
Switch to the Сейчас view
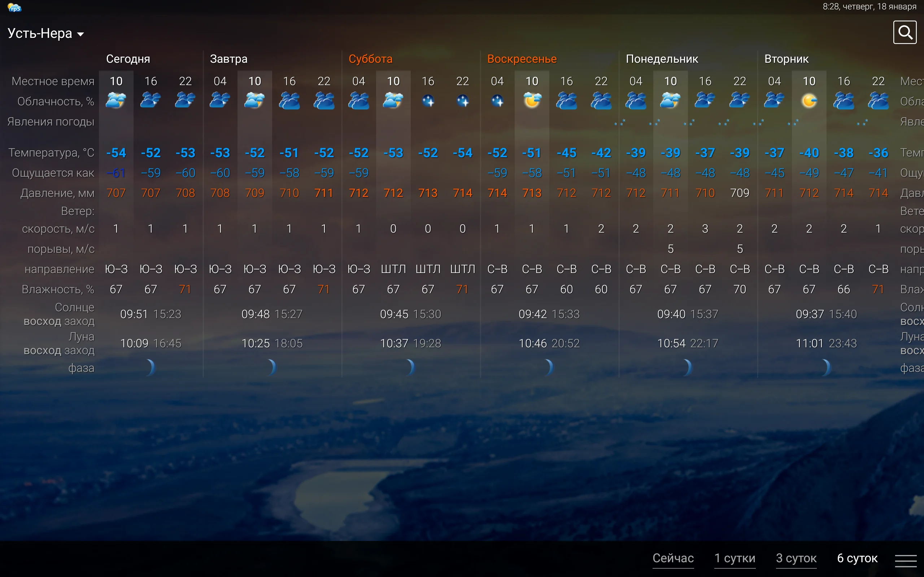tap(673, 558)
